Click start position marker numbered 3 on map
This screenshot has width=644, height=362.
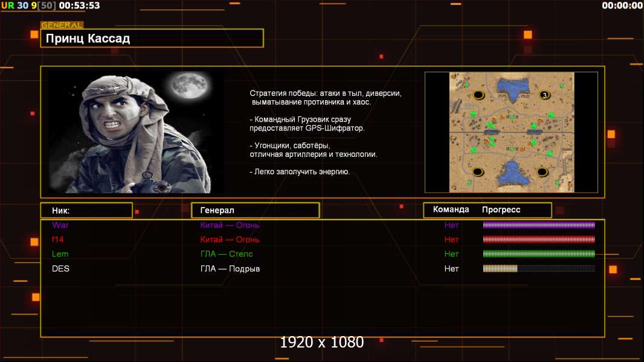click(x=544, y=95)
